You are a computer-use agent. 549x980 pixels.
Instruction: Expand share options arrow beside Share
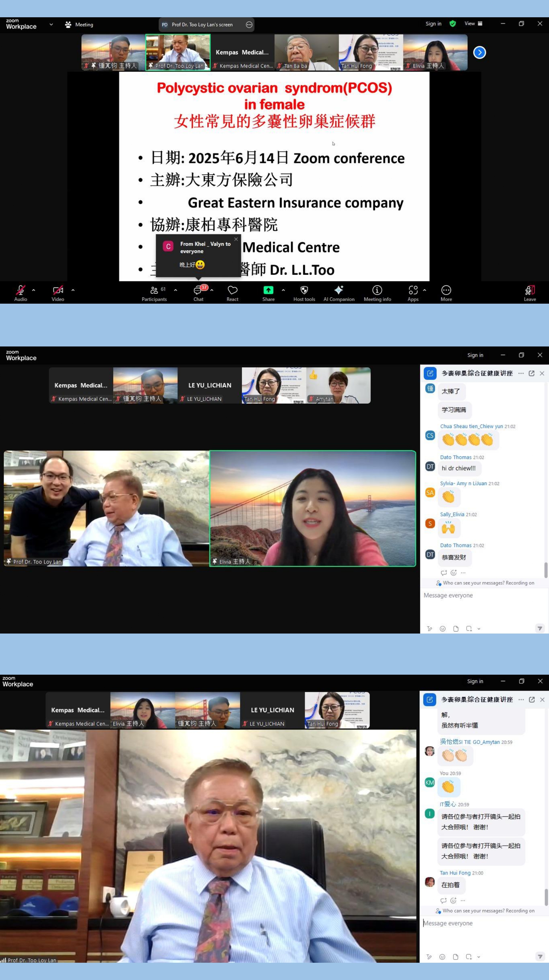283,290
